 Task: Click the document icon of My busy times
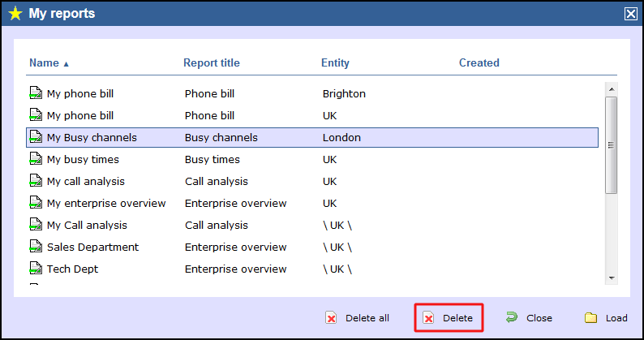coord(36,160)
